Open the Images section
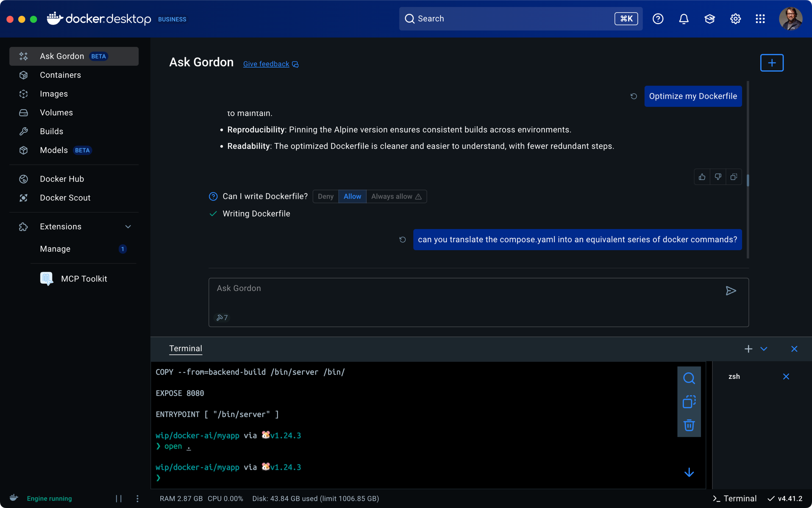This screenshot has width=812, height=508. pyautogui.click(x=53, y=94)
